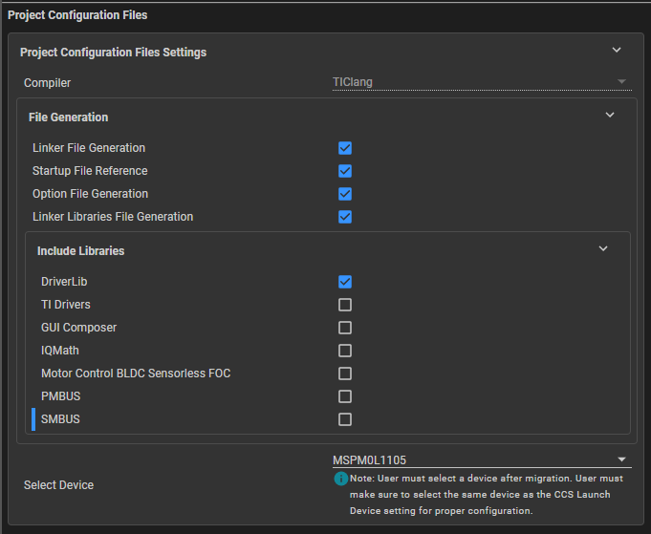Enable the PMBUS library checkbox
651x534 pixels.
(345, 397)
